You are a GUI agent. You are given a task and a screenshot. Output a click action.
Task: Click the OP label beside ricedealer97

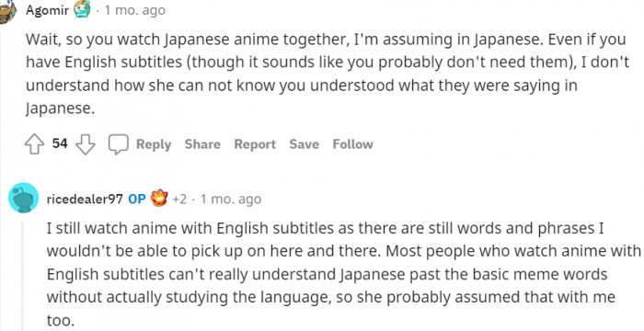click(x=137, y=200)
